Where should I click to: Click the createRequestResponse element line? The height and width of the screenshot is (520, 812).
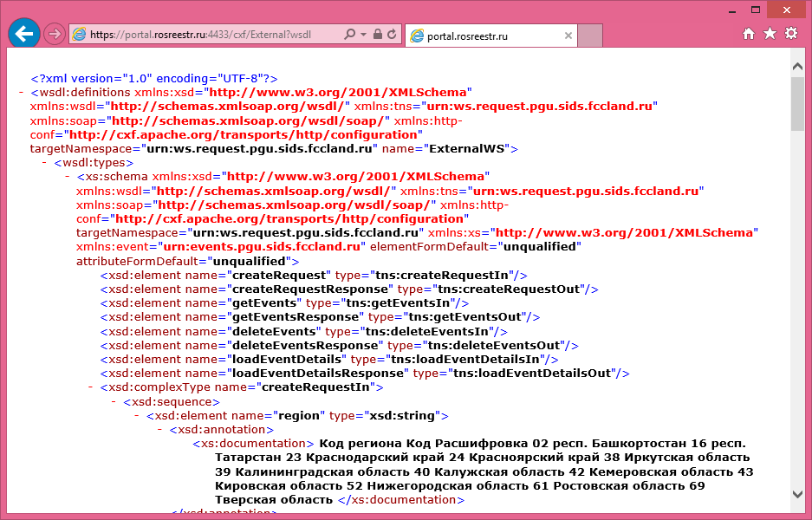(x=349, y=289)
